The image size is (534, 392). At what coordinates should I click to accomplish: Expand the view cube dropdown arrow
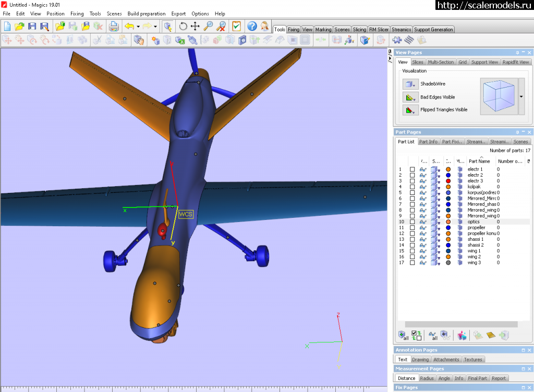pos(521,97)
